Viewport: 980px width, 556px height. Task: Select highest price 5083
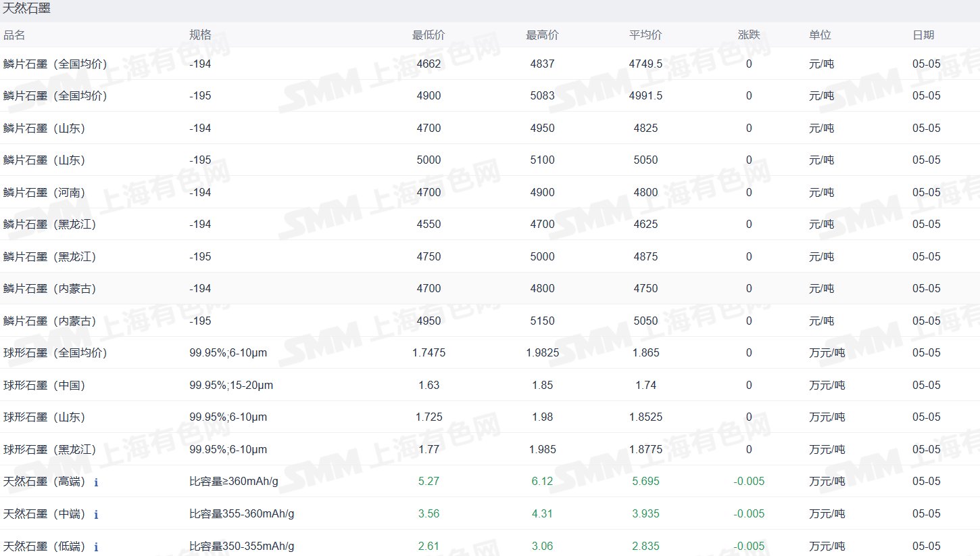click(x=542, y=96)
